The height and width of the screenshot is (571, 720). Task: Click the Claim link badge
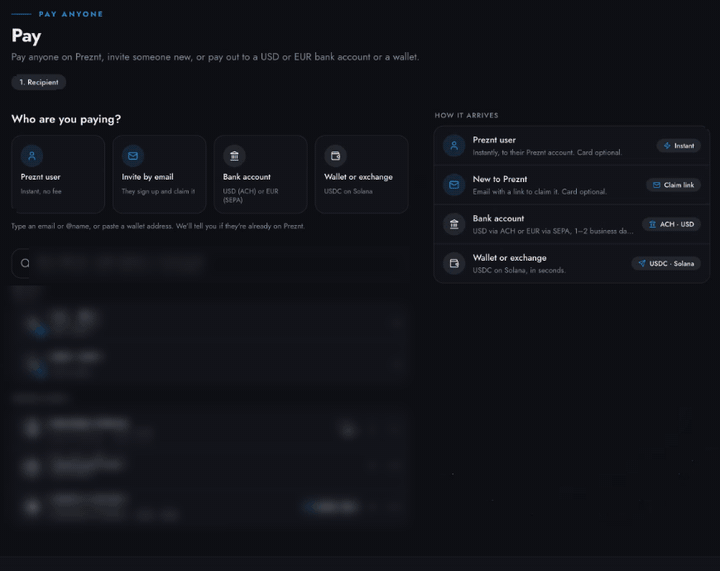click(673, 185)
